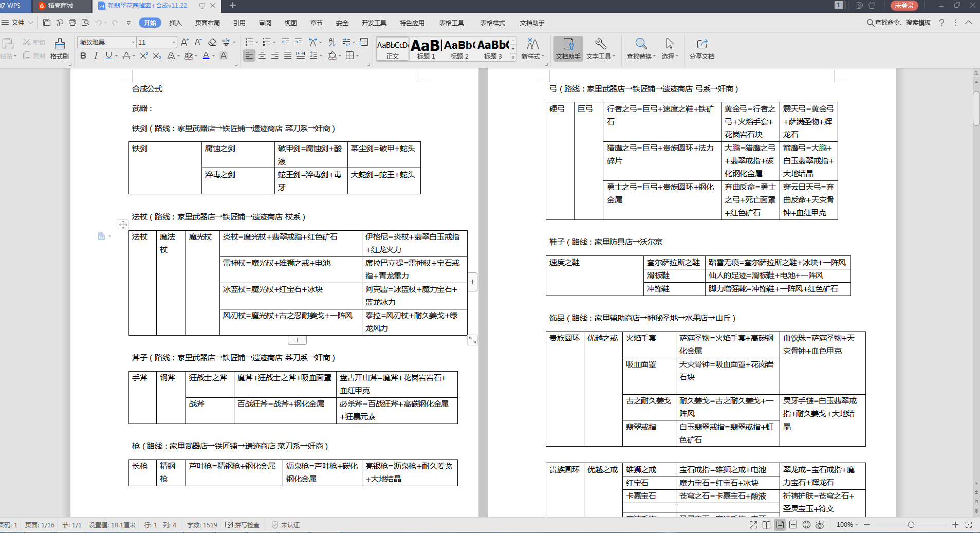Click the phonetic guide (wén) icon
980x533 pixels.
click(x=226, y=42)
